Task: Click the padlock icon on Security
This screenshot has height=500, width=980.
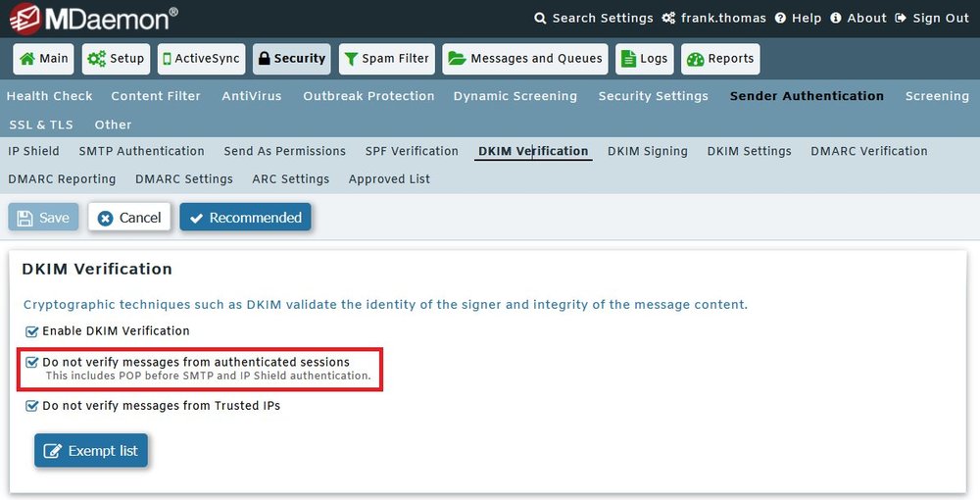Action: pos(265,59)
